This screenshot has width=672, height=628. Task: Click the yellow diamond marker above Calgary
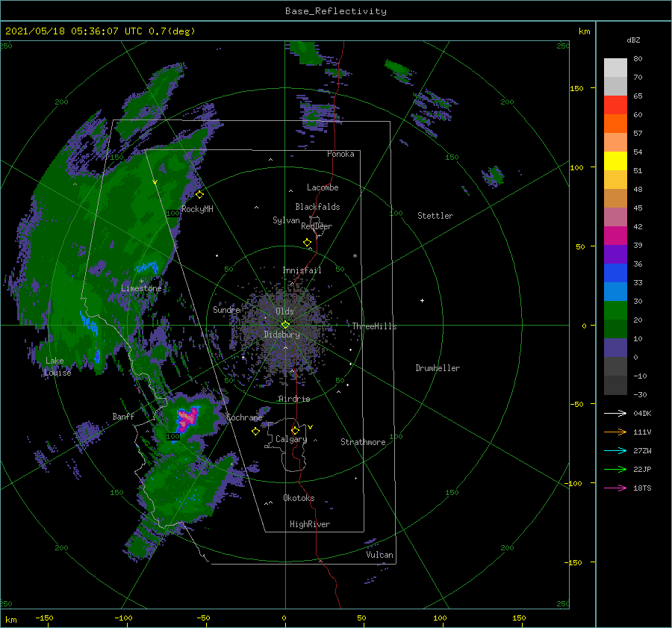click(295, 430)
